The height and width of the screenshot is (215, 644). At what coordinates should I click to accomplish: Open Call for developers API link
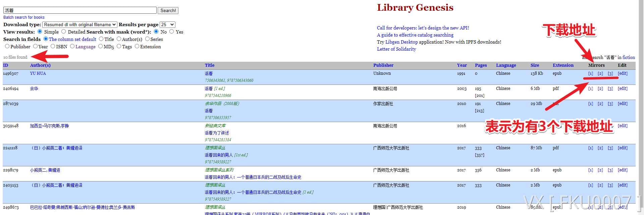pyautogui.click(x=423, y=28)
